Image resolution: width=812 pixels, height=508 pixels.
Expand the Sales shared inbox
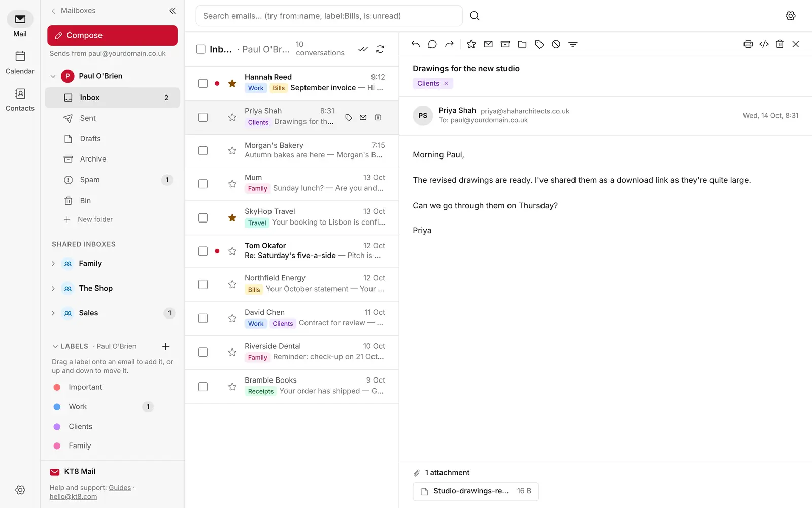tap(53, 313)
